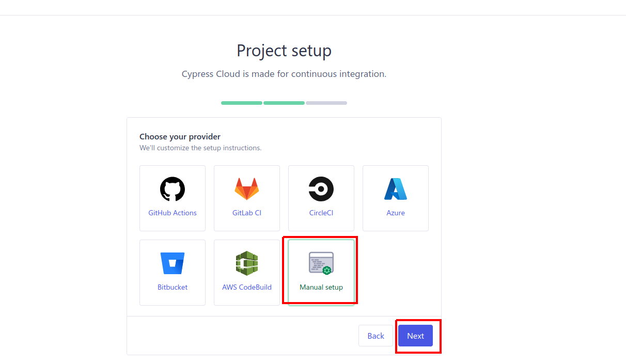Image resolution: width=626 pixels, height=364 pixels.
Task: Select the Manual setup gear-window icon
Action: [x=321, y=263]
